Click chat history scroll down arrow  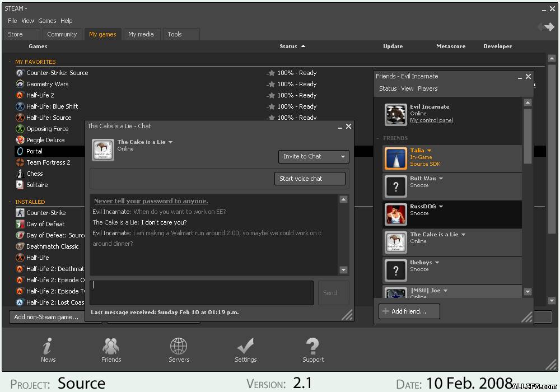[x=343, y=270]
